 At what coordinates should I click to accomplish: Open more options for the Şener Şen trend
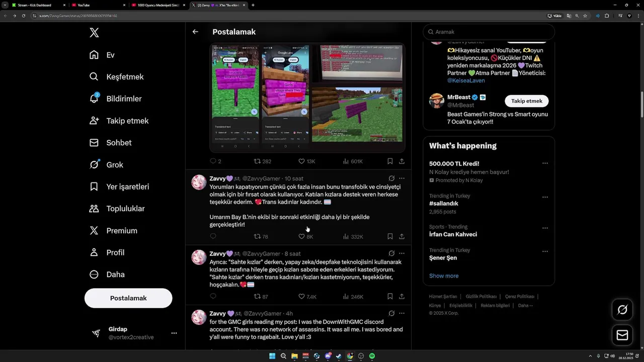tap(545, 251)
